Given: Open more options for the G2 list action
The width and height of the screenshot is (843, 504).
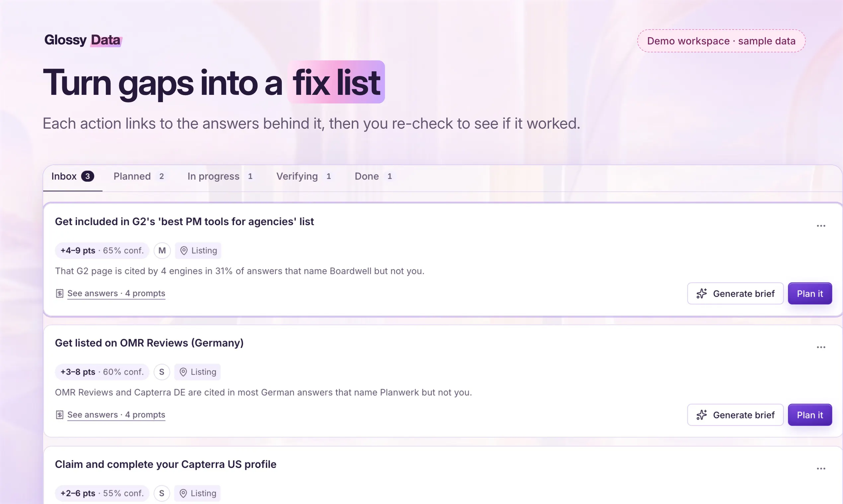Looking at the screenshot, I should [821, 226].
